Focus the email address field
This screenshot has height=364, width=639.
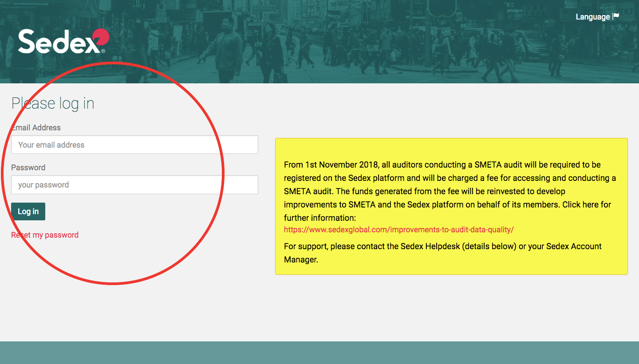[134, 145]
